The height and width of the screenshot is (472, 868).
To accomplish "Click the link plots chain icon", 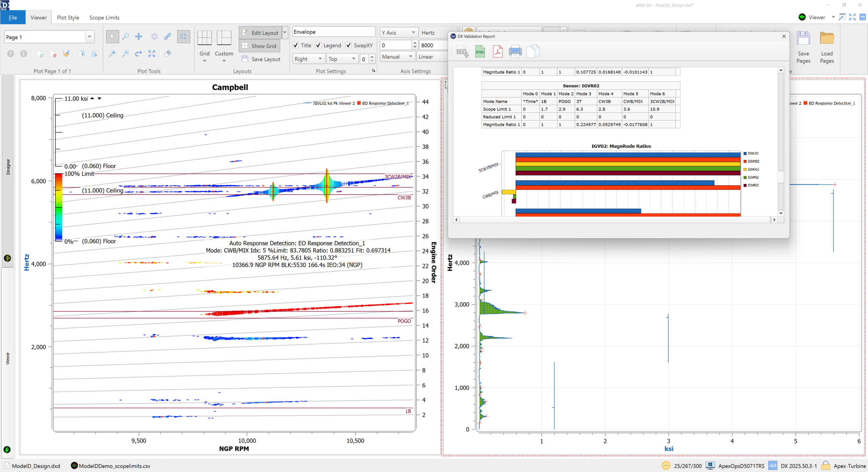I will click(168, 37).
